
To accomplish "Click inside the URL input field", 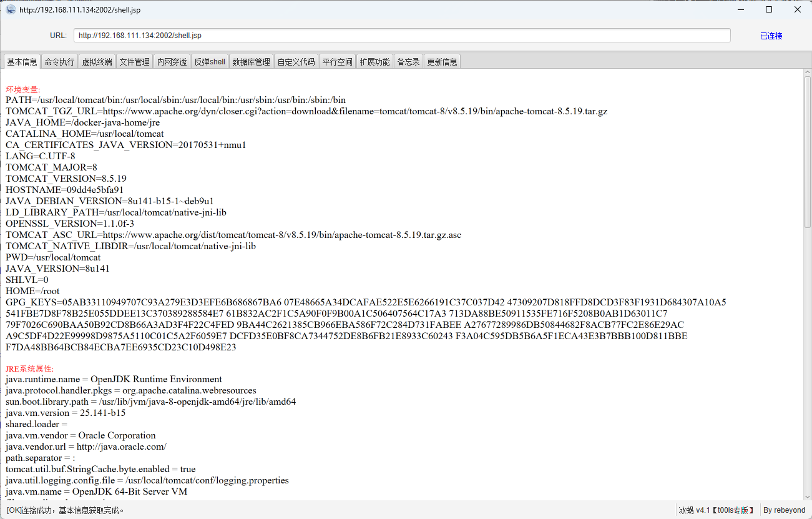I will tap(401, 36).
